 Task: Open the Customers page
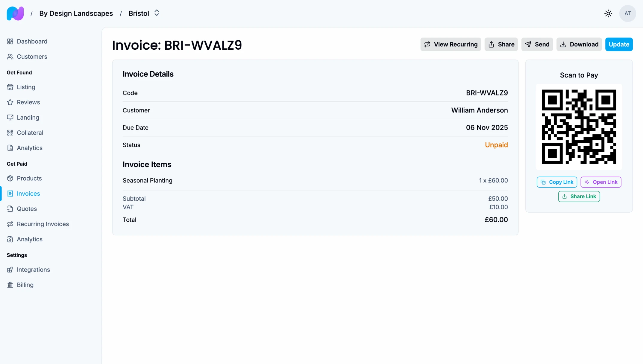32,57
